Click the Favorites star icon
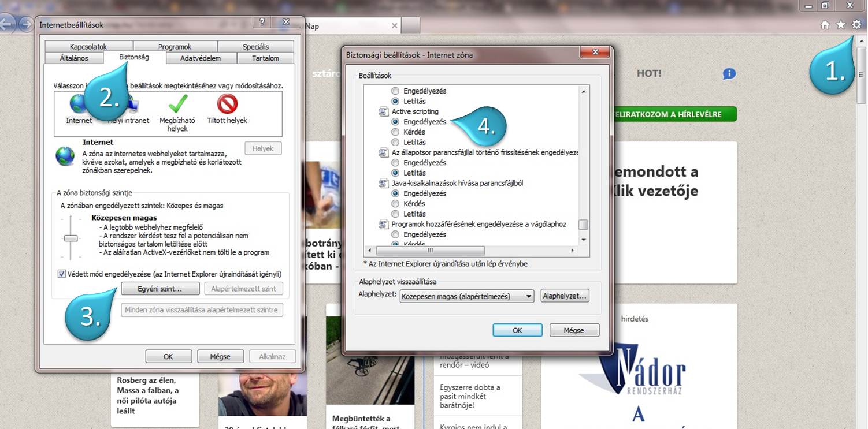Viewport: 868px width, 429px height. click(841, 25)
